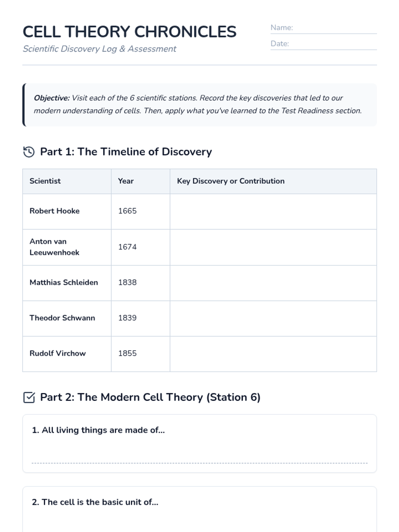Click the Cell Theory Chronicles title
Screen dimensions: 399x532
129,32
